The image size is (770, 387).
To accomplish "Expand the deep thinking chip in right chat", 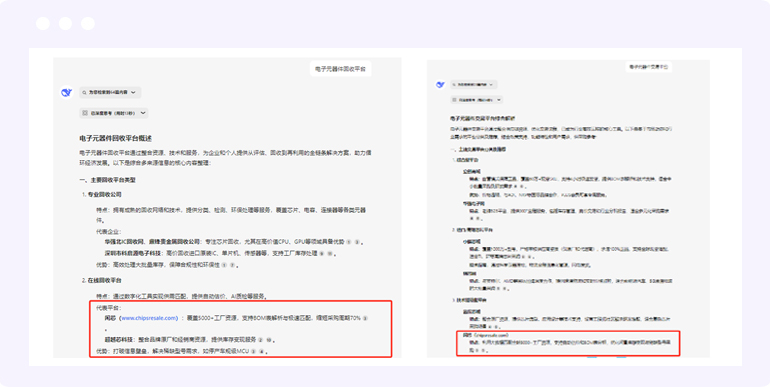I will 477,100.
